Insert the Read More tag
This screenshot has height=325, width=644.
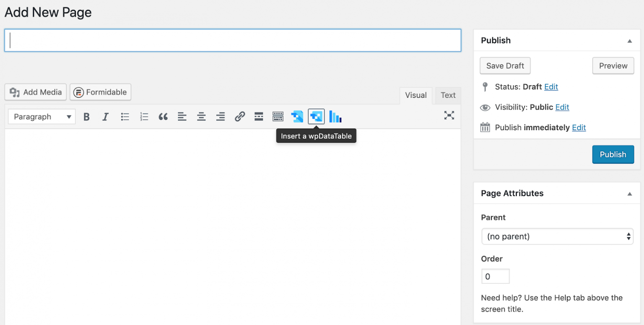(x=259, y=116)
